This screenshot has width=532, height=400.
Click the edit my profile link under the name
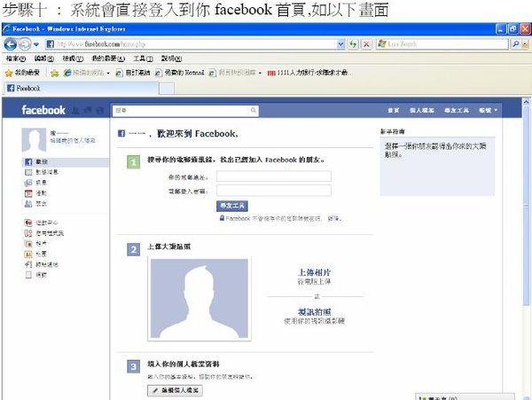pyautogui.click(x=73, y=140)
